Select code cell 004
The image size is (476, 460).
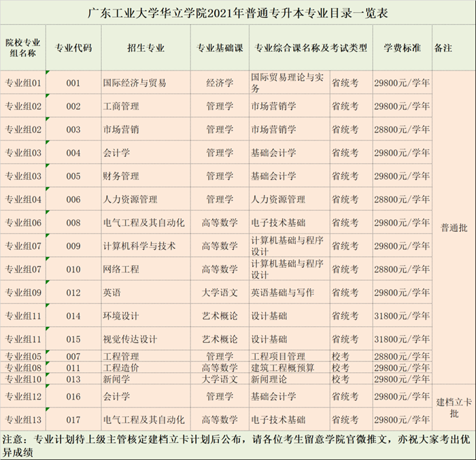coord(73,153)
